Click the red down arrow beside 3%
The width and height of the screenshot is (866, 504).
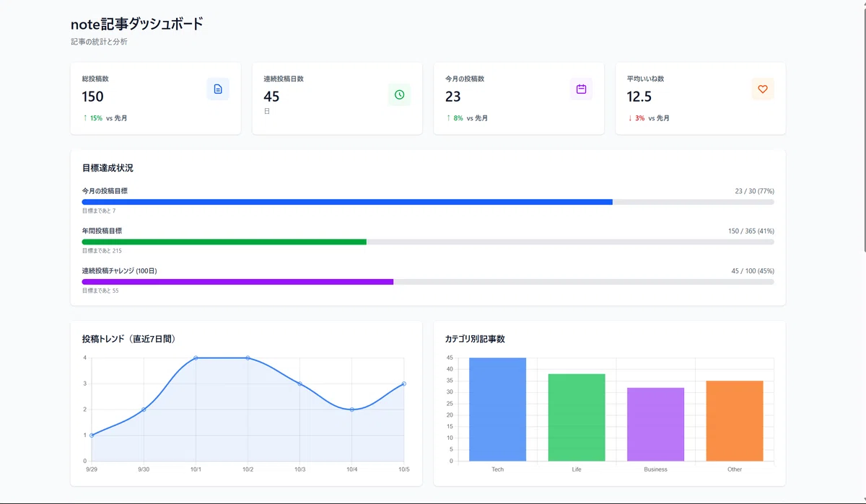[630, 118]
